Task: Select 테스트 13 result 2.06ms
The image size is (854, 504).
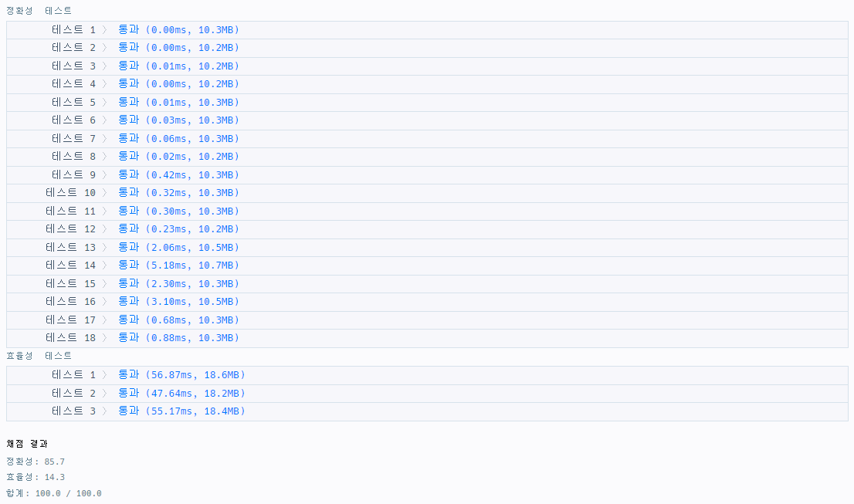Action: pyautogui.click(x=178, y=248)
